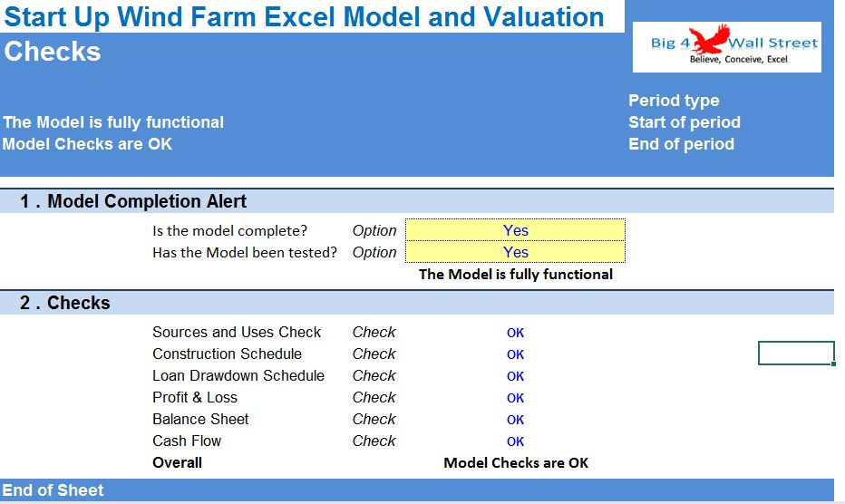The image size is (845, 504).
Task: Click the 'End of period' label
Action: click(681, 144)
